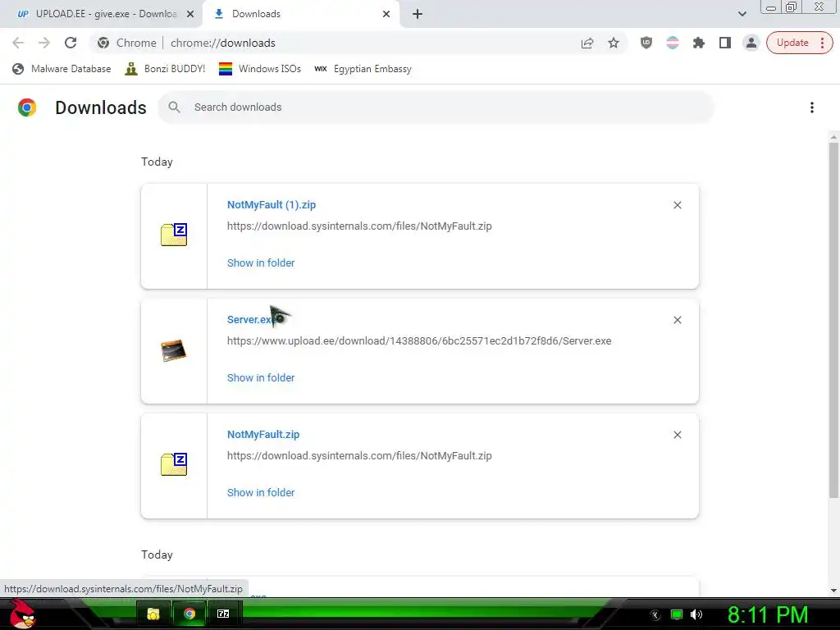
Task: Select the Downloads tab
Action: point(302,14)
